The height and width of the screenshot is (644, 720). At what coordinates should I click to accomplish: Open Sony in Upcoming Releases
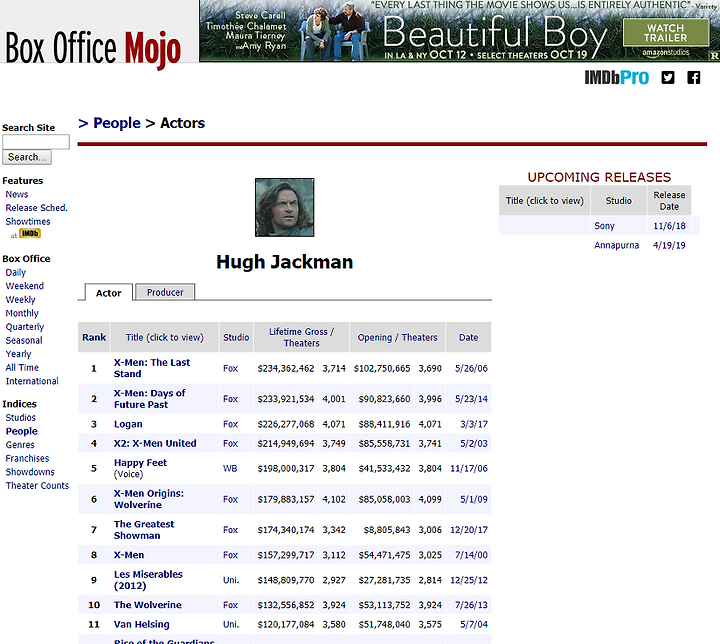pos(604,226)
